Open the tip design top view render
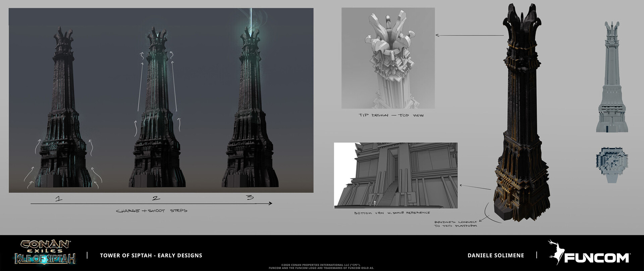The width and height of the screenshot is (644, 271). click(x=388, y=58)
